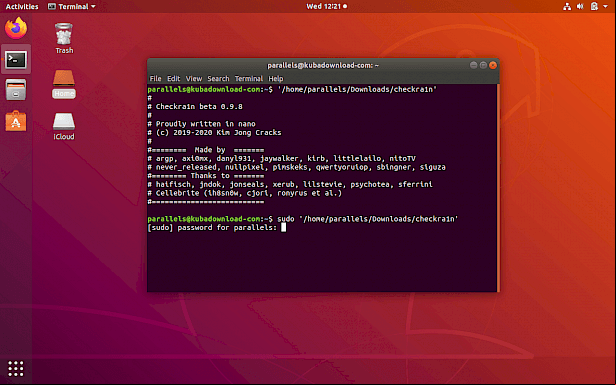Viewport: 616px width, 385px height.
Task: Open the Terminal menu in menu bar
Action: point(249,79)
